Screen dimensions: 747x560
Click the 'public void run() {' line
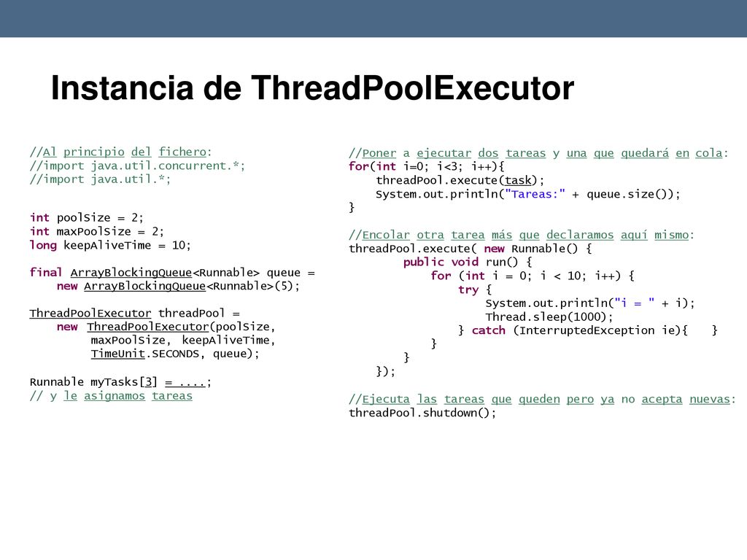click(x=468, y=262)
